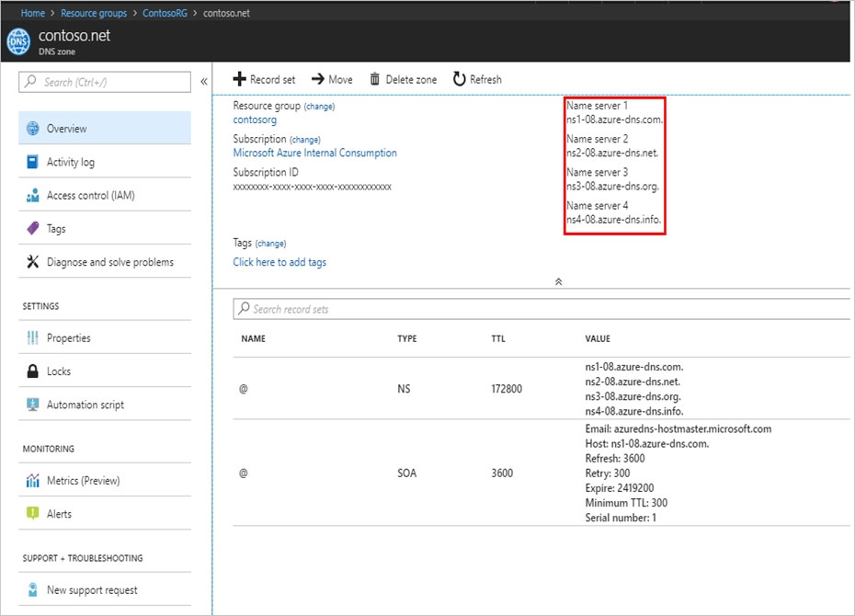Screen dimensions: 855x616
Task: Collapse the essentials panel with up chevrons
Action: click(558, 282)
